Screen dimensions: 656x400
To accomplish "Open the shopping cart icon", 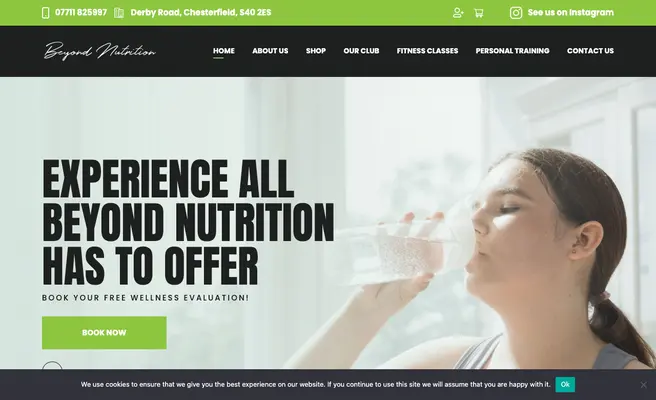I will (479, 13).
